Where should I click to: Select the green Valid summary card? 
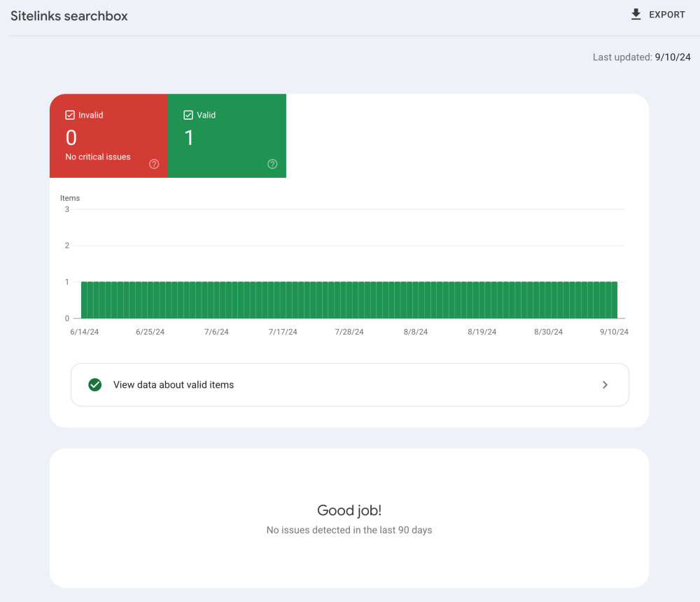point(227,136)
